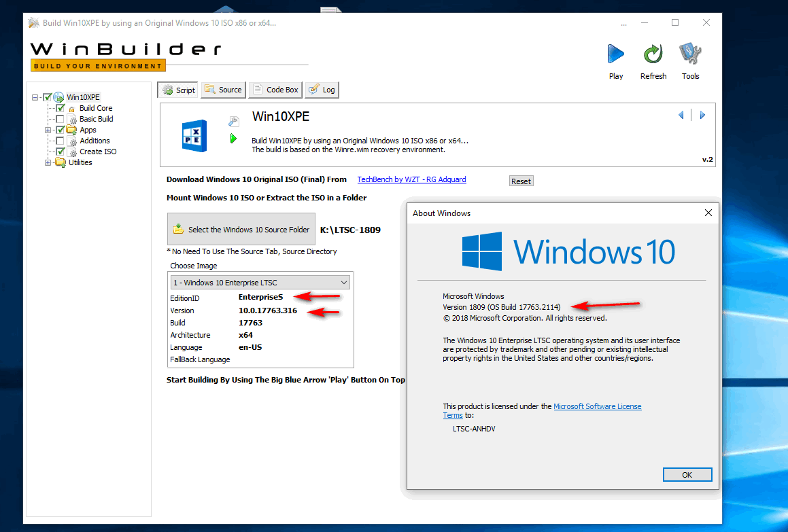Click the key/edit script icon
The width and height of the screenshot is (788, 532).
pos(233,121)
